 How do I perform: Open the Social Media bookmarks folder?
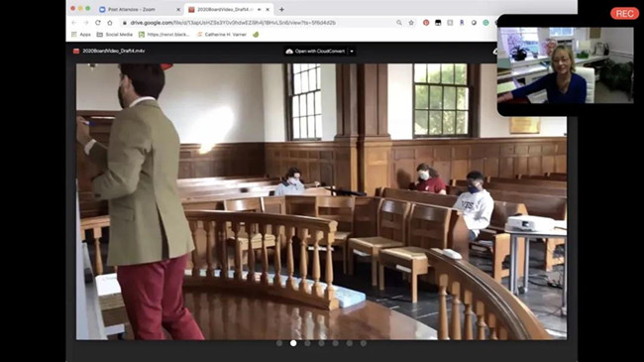point(115,35)
